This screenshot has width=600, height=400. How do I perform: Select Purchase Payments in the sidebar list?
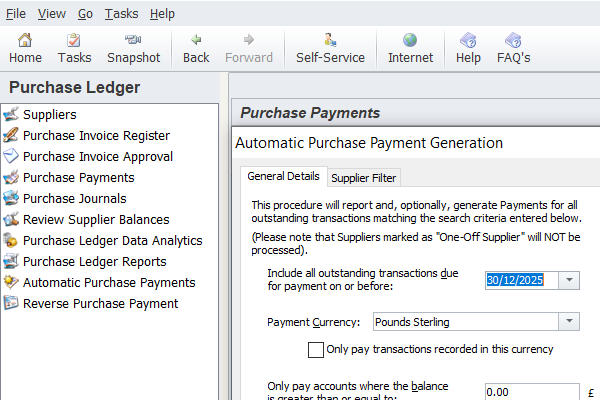click(79, 177)
